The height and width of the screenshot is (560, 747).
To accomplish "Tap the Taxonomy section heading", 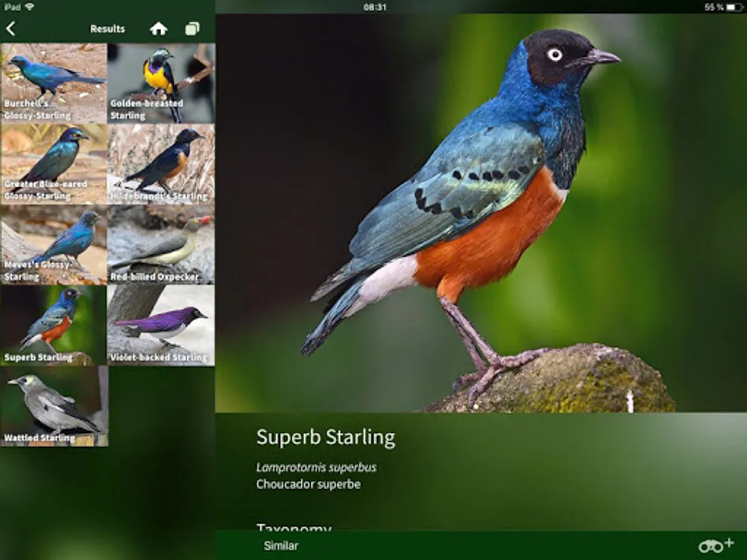I will [x=294, y=526].
